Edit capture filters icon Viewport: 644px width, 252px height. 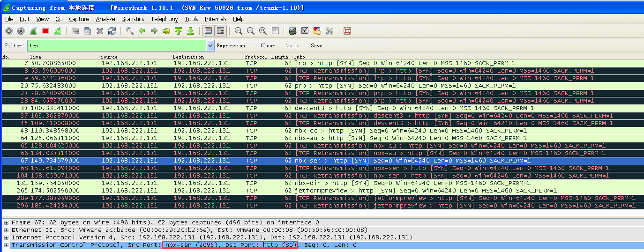click(x=293, y=31)
